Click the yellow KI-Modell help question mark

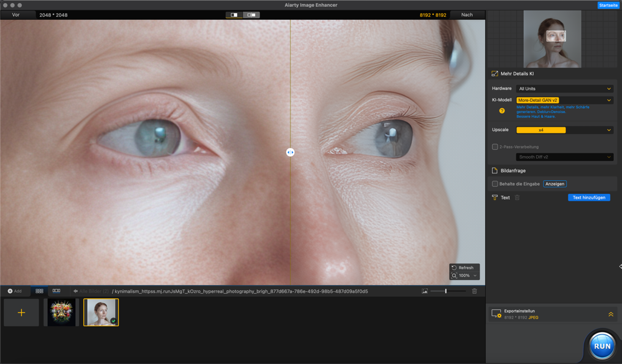tap(502, 111)
